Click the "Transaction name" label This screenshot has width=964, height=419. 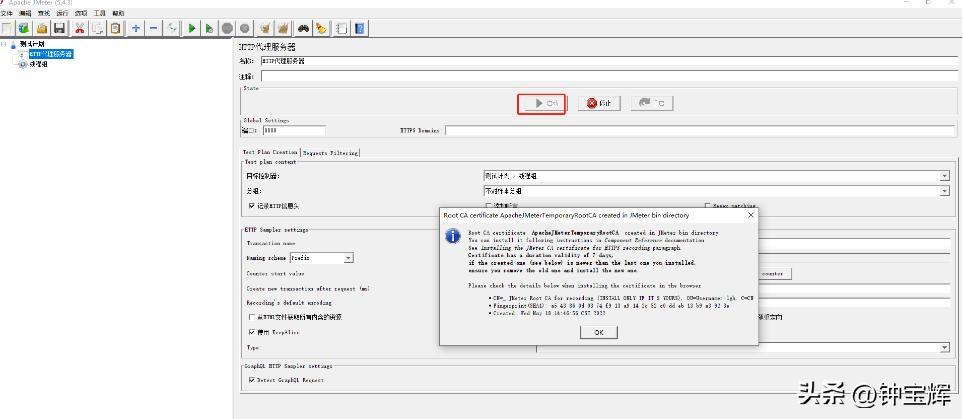click(271, 243)
